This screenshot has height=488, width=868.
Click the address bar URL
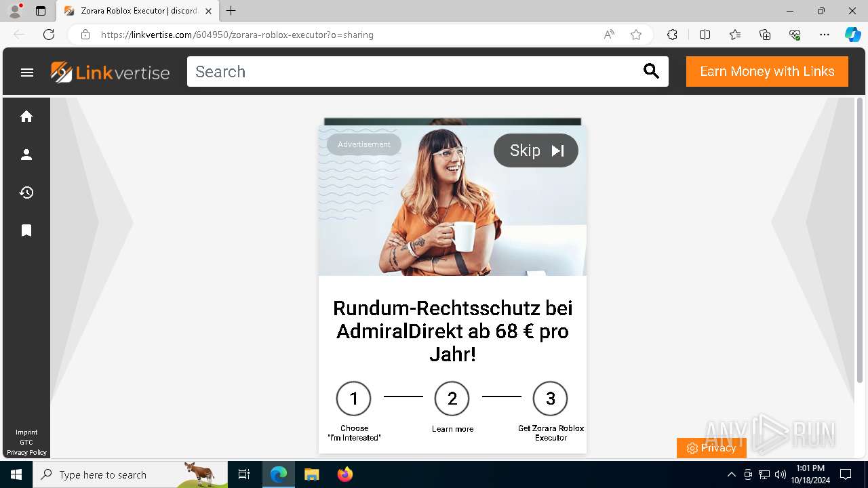coord(237,35)
